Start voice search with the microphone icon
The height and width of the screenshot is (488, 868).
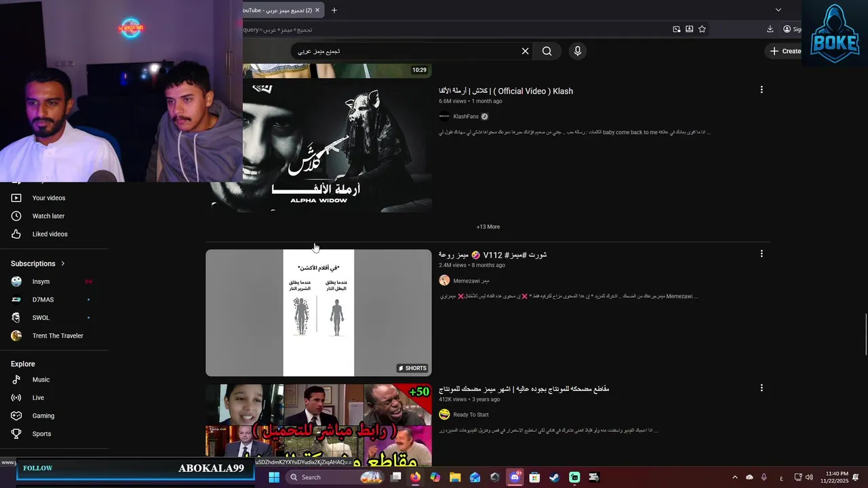[578, 51]
